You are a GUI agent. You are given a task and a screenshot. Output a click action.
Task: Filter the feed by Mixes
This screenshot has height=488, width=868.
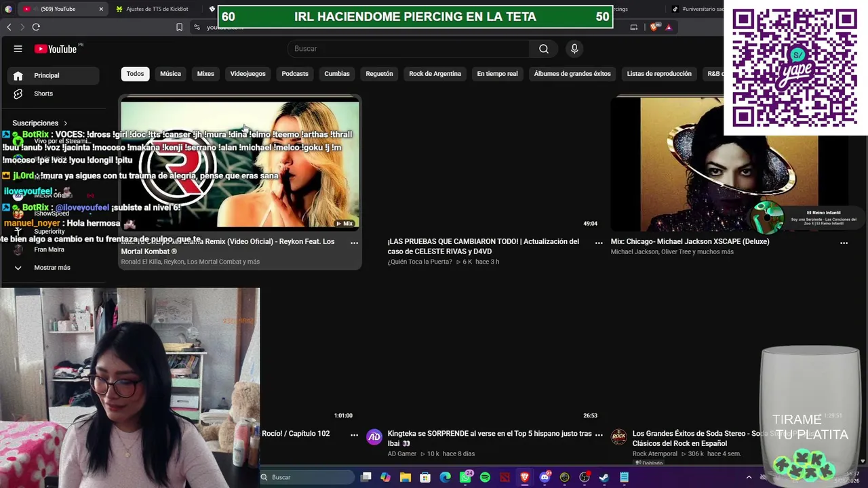205,74
